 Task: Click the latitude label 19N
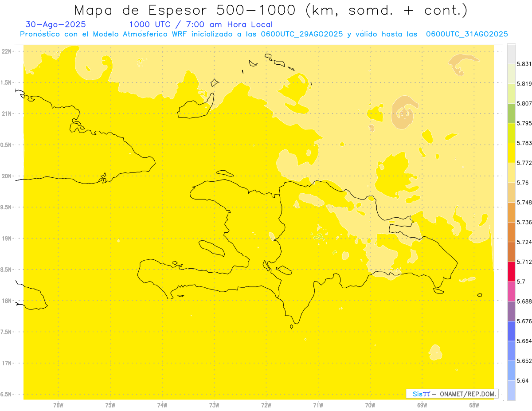(x=7, y=238)
